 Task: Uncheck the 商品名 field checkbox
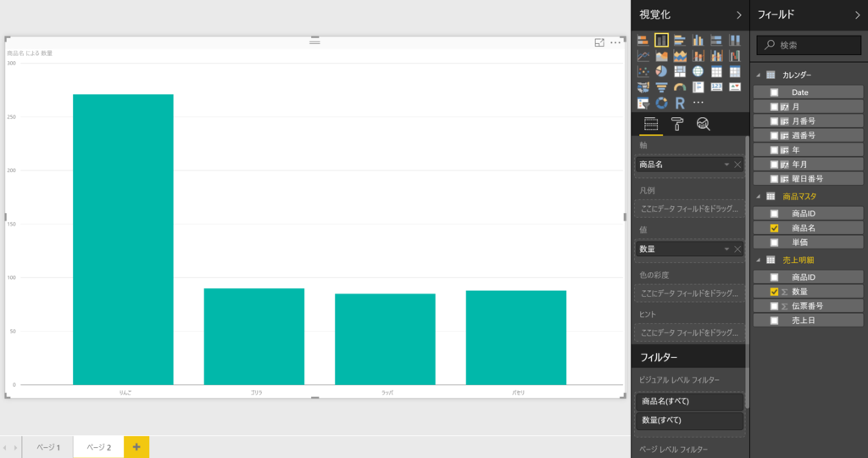tap(774, 228)
